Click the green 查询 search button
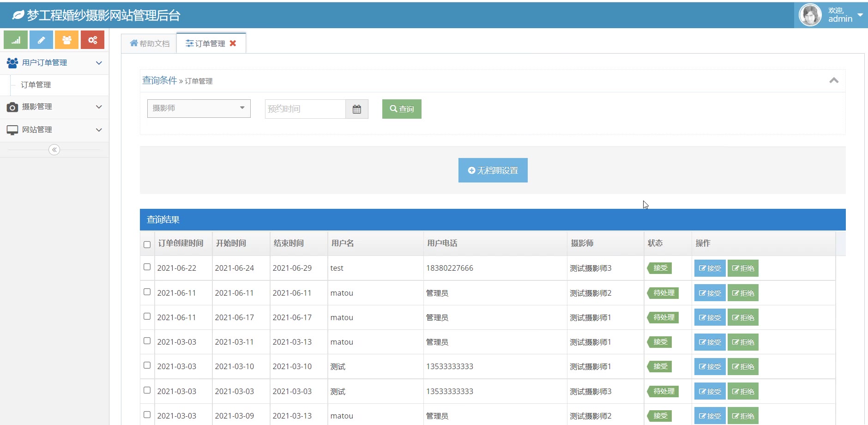The image size is (868, 425). 401,109
